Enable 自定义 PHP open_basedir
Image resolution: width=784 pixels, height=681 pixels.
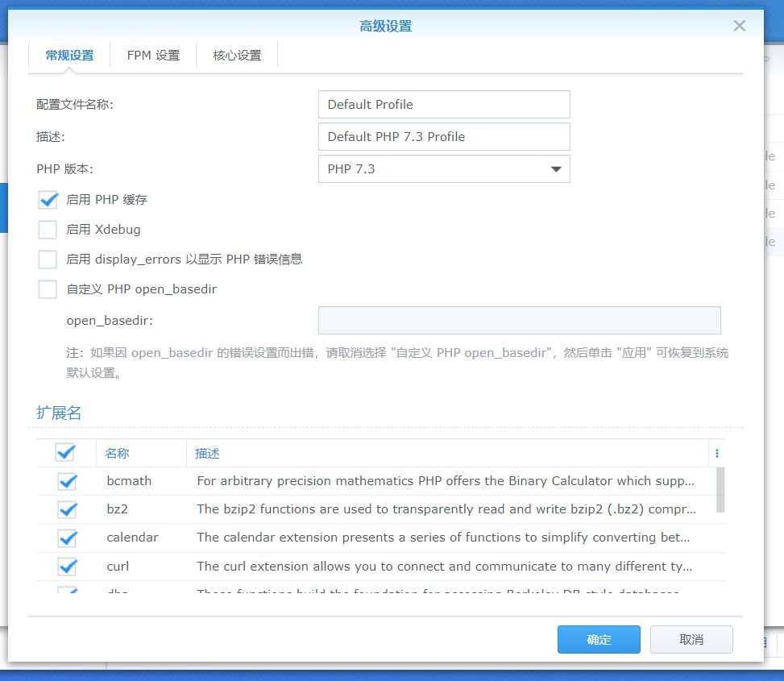(x=46, y=289)
